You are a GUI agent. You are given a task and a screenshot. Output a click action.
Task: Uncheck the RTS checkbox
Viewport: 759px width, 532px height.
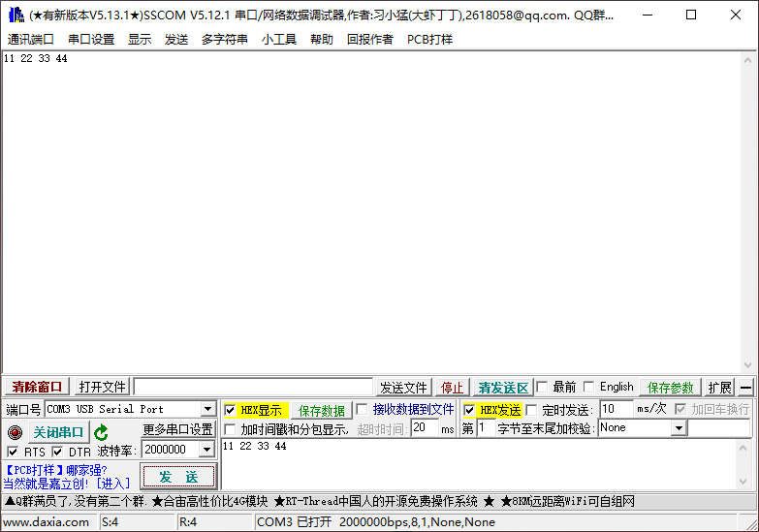13,452
